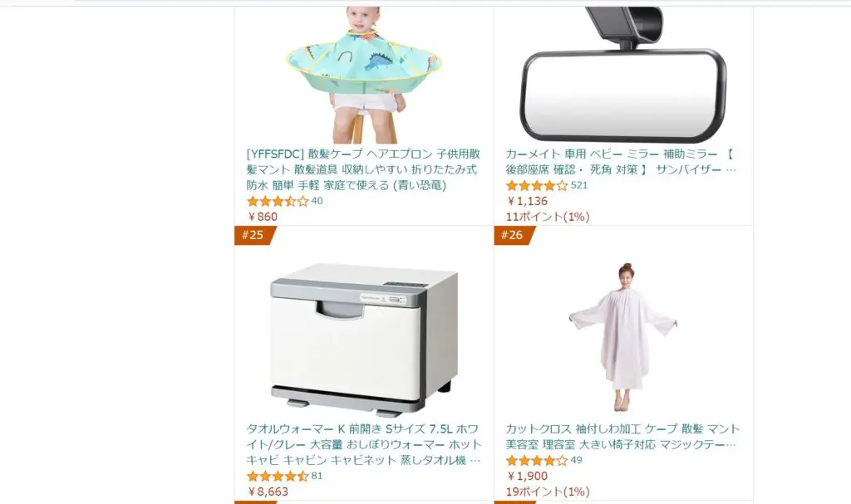
Task: Click the ￥1,136 price
Action: [528, 201]
